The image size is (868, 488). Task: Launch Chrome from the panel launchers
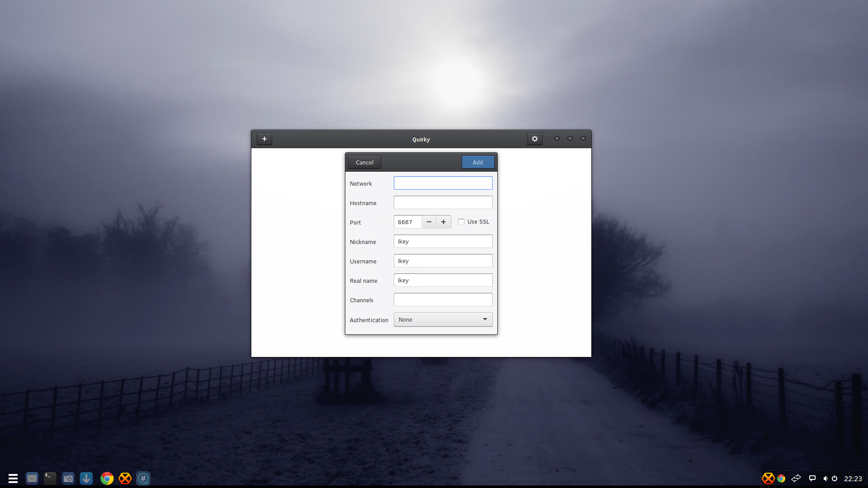coord(107,479)
